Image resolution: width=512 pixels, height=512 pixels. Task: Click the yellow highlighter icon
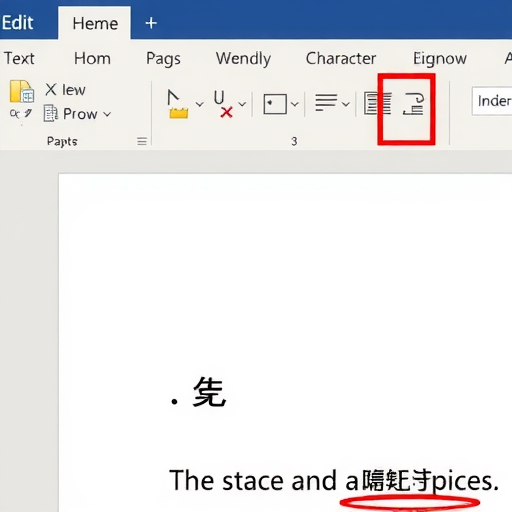[178, 104]
